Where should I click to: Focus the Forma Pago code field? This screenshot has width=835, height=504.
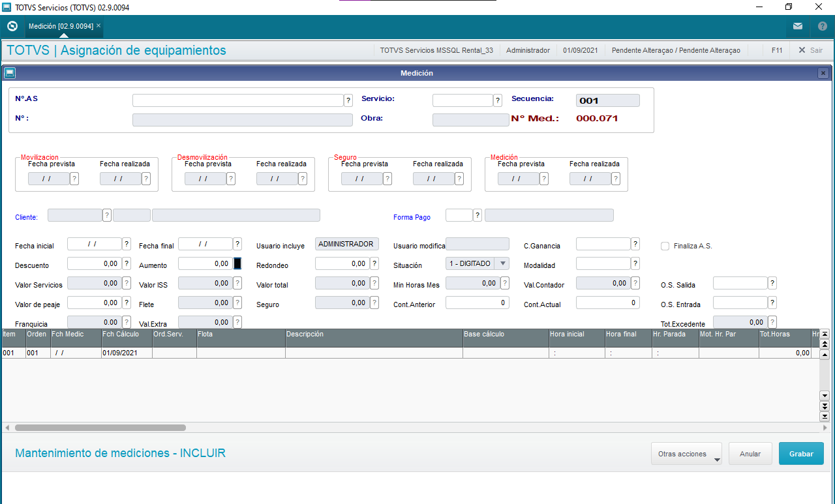click(459, 215)
